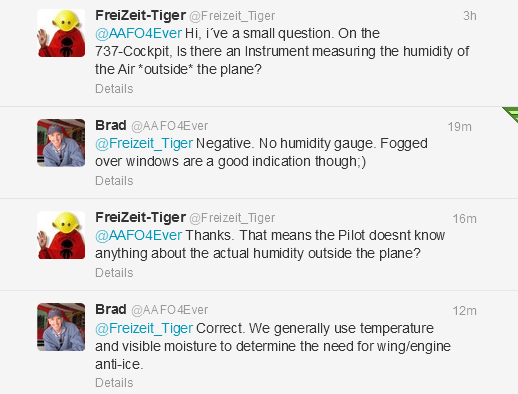Open the 19m timestamp link
The image size is (518, 394).
(460, 127)
